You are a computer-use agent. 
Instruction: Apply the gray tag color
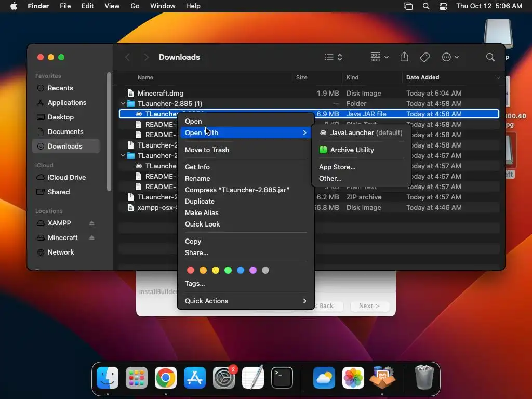click(x=265, y=270)
